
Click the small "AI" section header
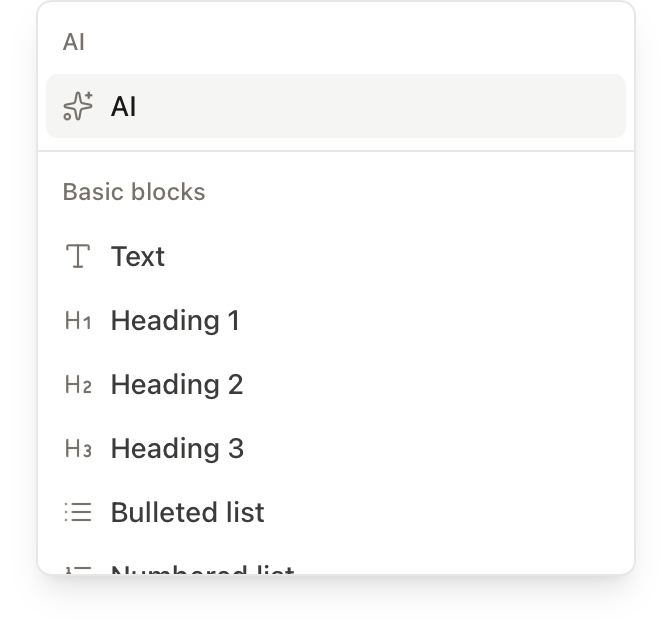coord(73,42)
